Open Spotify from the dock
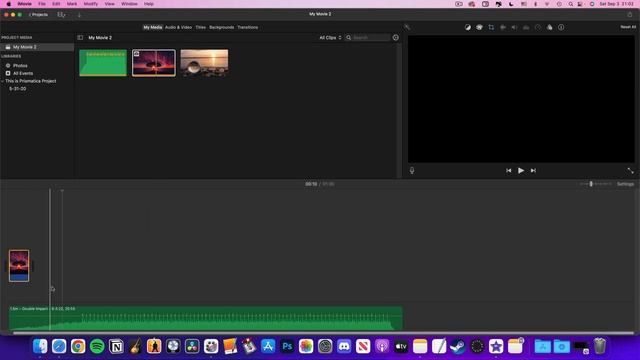The image size is (640, 360). click(x=97, y=347)
